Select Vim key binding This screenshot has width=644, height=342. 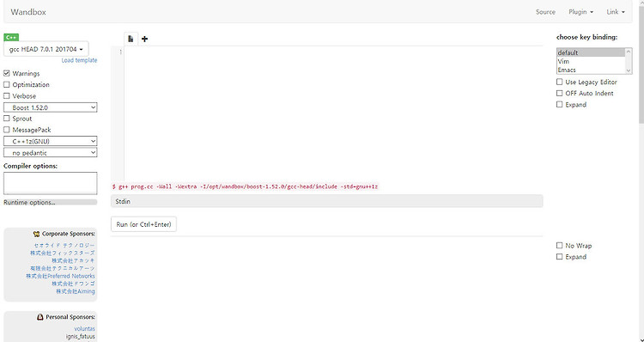[x=591, y=61]
